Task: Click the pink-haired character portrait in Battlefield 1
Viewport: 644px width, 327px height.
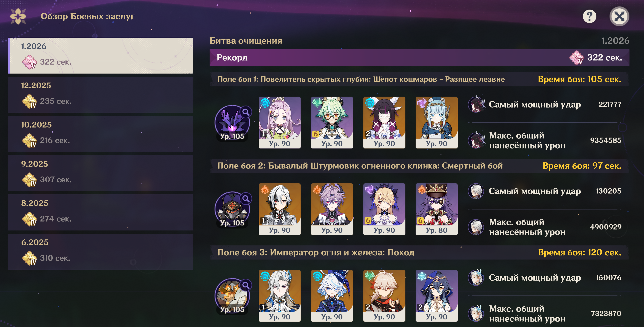Action: click(280, 122)
